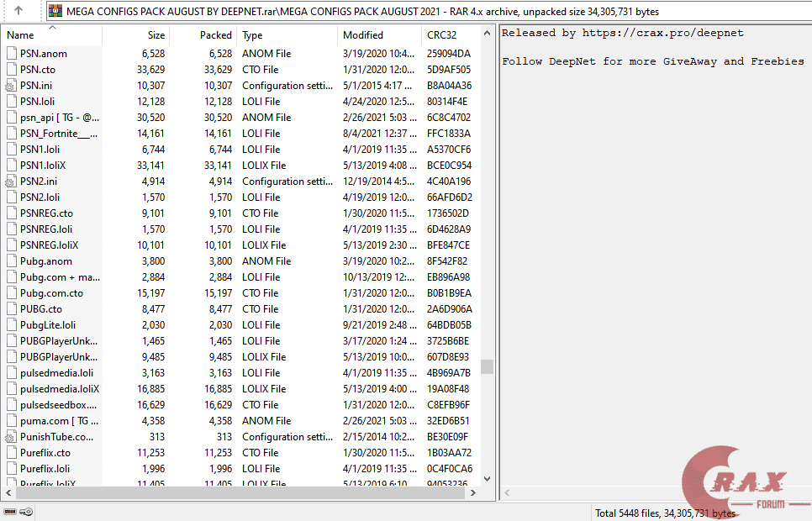Click the up arrow to go to parent folder
This screenshot has width=812, height=521.
click(x=18, y=12)
